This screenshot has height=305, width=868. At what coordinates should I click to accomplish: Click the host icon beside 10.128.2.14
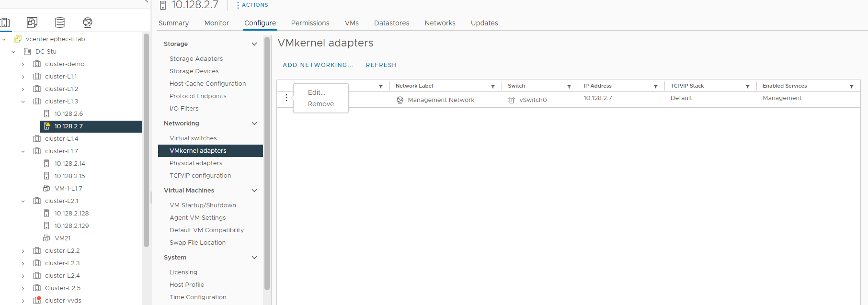click(x=46, y=163)
